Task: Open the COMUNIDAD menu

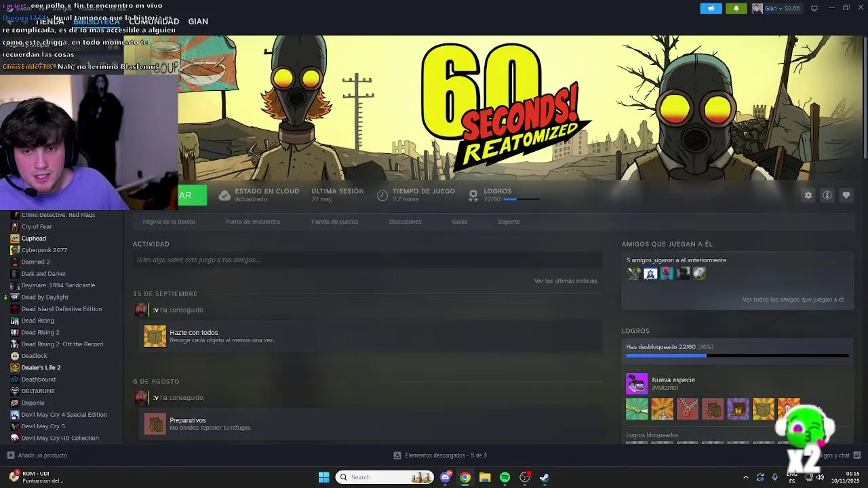Action: click(154, 22)
